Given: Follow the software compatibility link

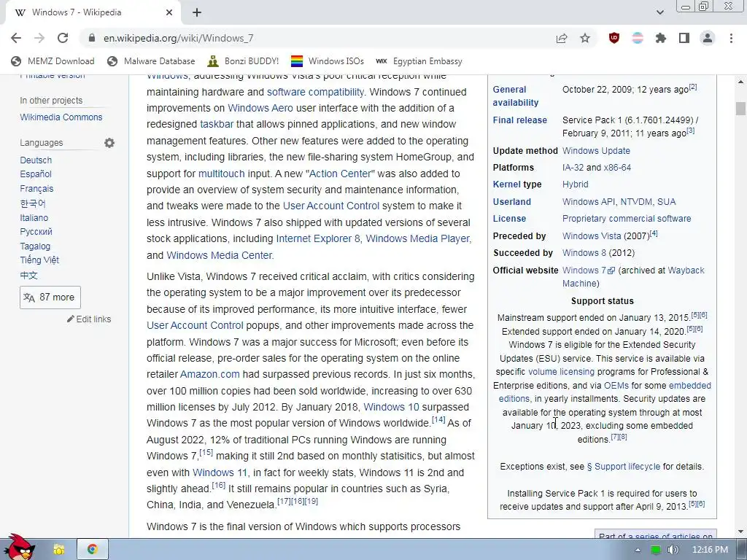Looking at the screenshot, I should 315,92.
